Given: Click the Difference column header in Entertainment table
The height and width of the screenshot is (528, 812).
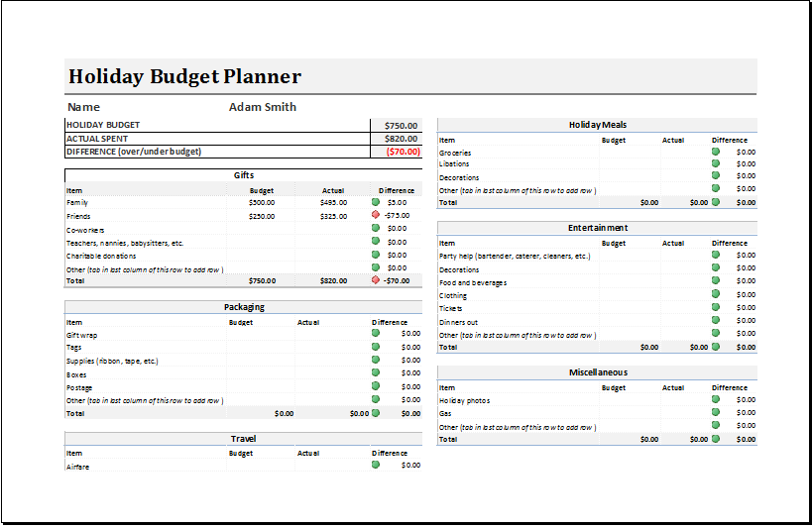Looking at the screenshot, I should 729,243.
